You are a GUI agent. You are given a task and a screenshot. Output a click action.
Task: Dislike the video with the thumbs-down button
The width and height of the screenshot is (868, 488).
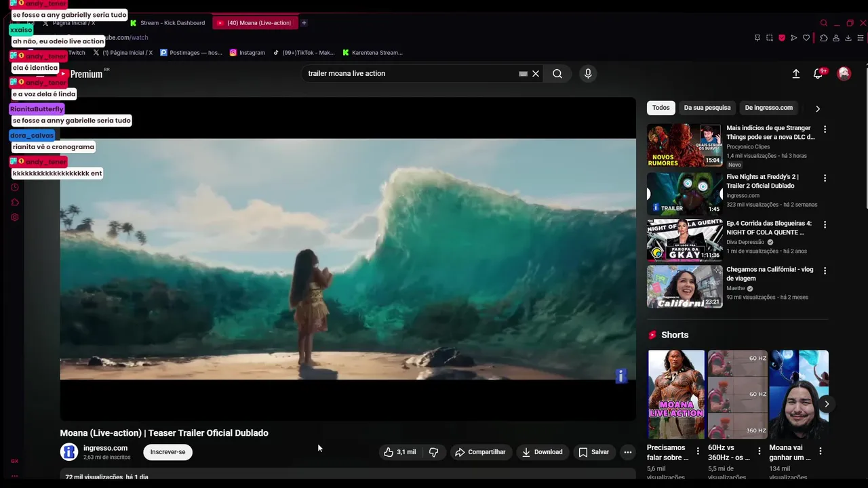point(434,452)
